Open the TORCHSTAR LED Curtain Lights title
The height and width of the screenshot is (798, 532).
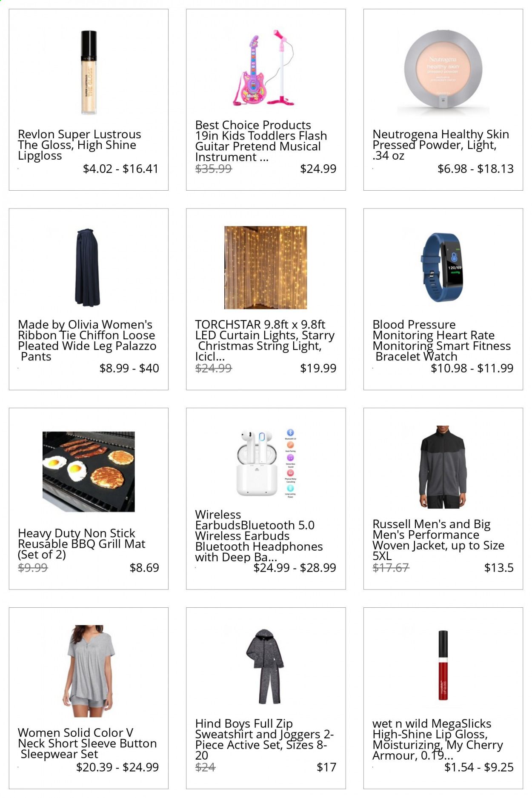pyautogui.click(x=265, y=340)
